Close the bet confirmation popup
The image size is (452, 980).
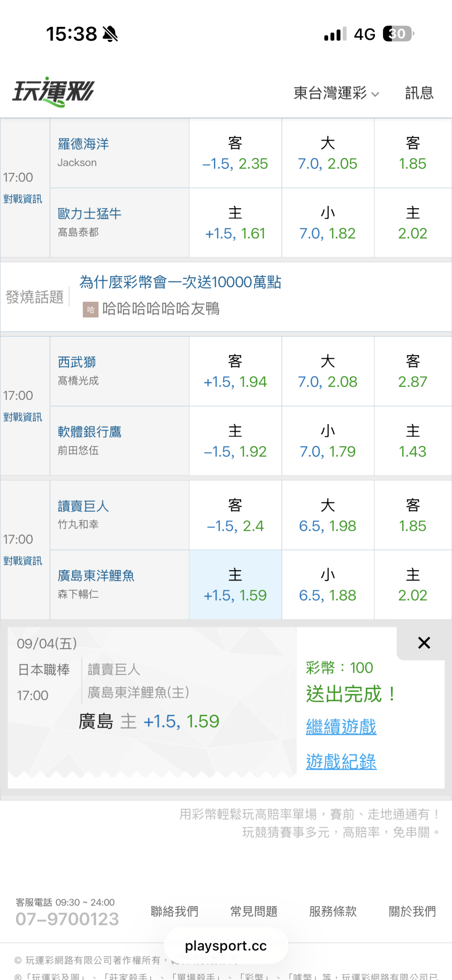point(424,643)
